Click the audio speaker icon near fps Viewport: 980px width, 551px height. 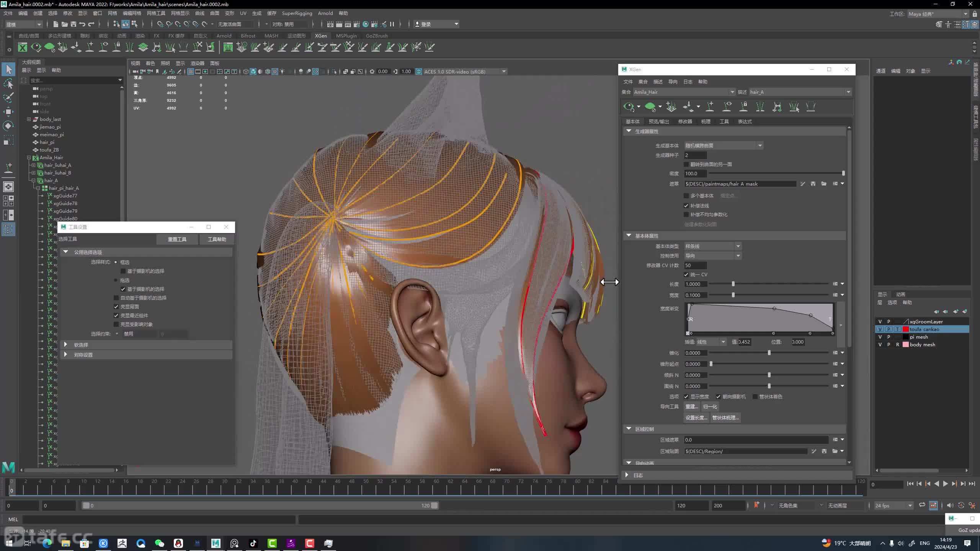pyautogui.click(x=950, y=505)
